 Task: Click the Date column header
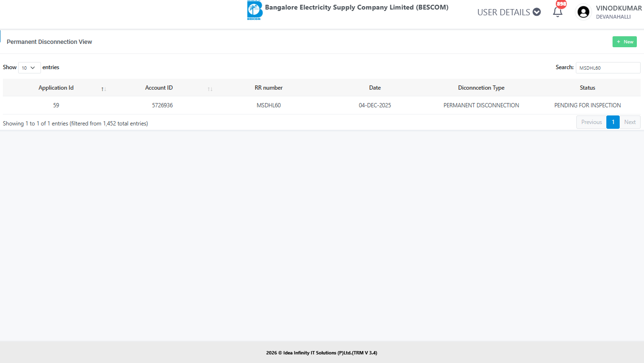tap(375, 88)
